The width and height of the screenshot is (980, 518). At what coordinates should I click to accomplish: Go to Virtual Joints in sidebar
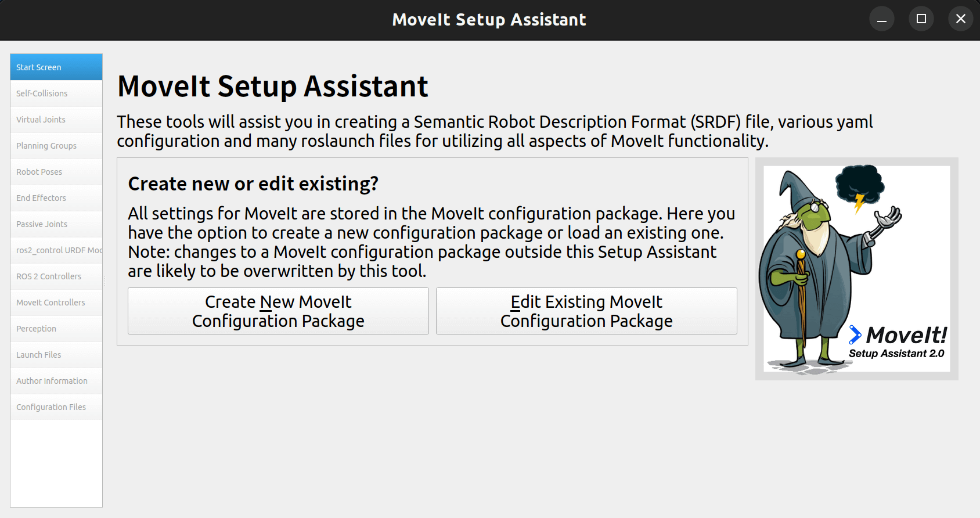click(x=56, y=120)
